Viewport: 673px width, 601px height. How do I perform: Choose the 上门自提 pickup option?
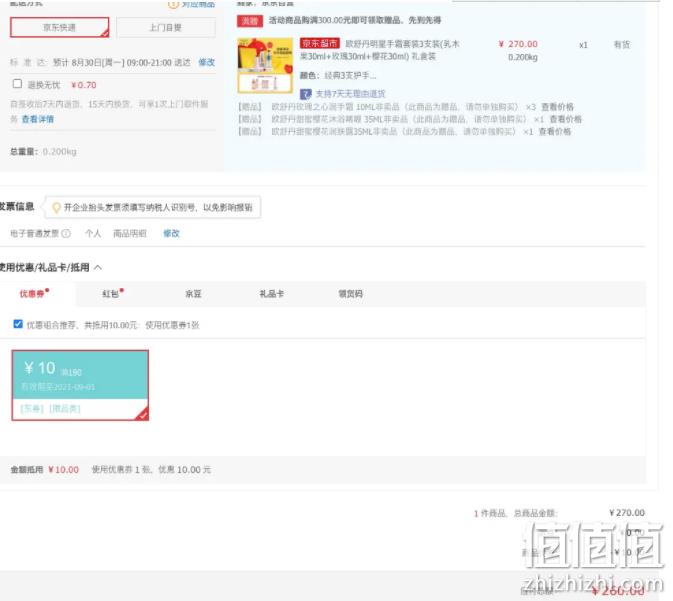166,27
